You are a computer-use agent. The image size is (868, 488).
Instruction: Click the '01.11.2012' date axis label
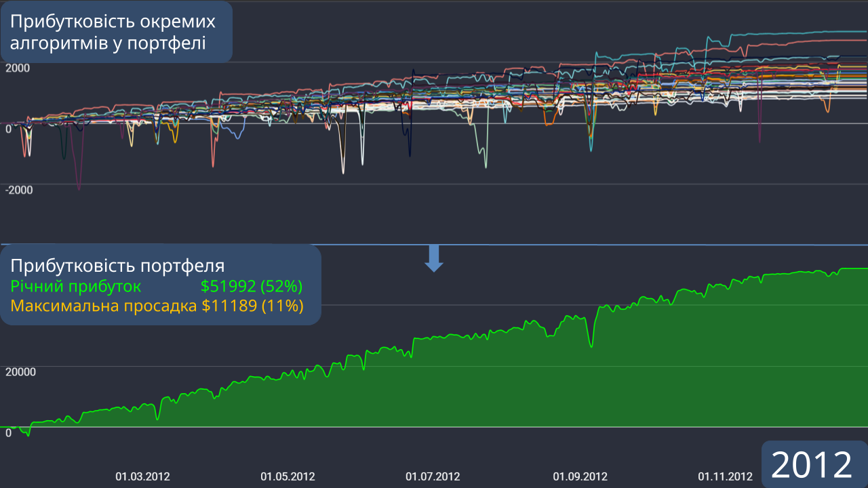[x=725, y=476]
